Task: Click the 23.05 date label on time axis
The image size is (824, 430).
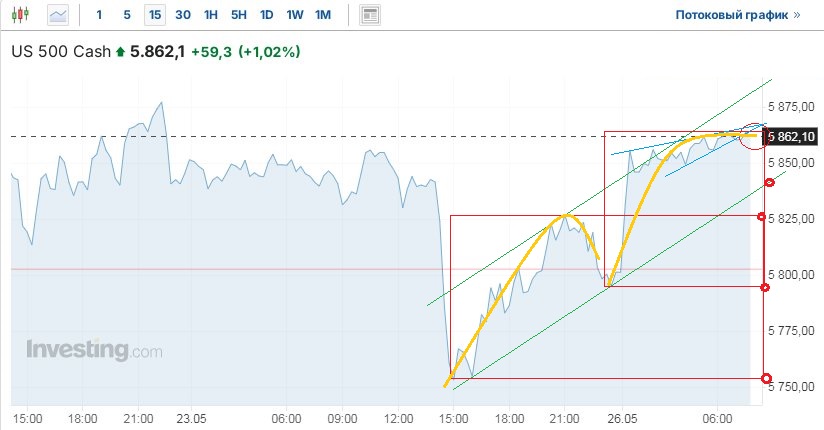Action: pos(192,417)
